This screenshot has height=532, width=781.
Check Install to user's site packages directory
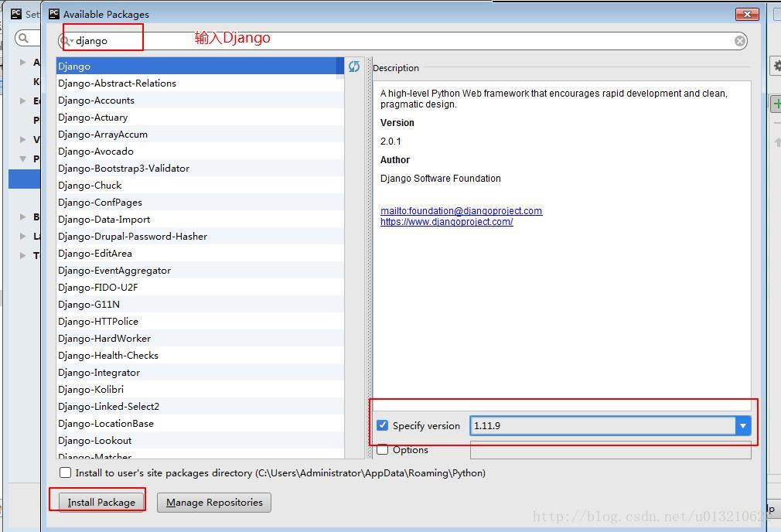[65, 472]
